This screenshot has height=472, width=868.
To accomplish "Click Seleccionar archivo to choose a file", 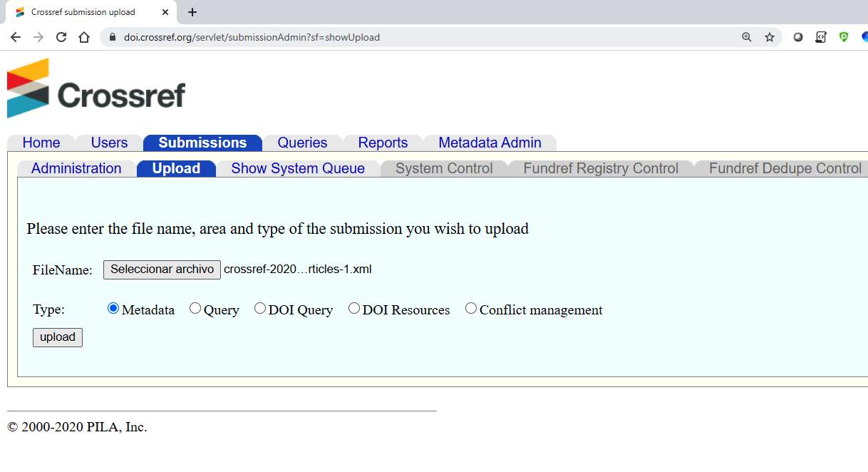I will 161,270.
